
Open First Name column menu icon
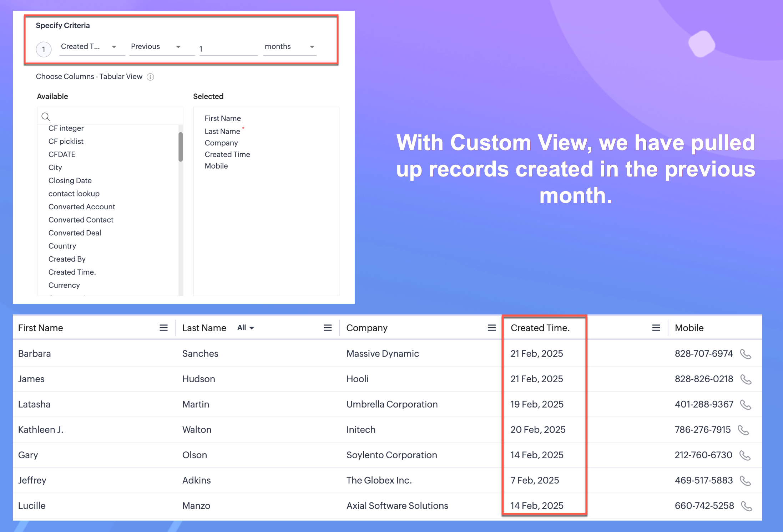163,328
